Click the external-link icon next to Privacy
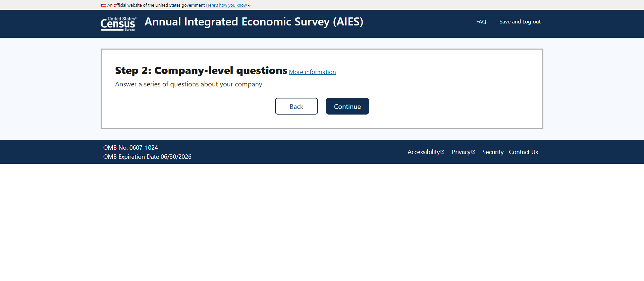Viewport: 644px width, 281px height. (x=473, y=152)
